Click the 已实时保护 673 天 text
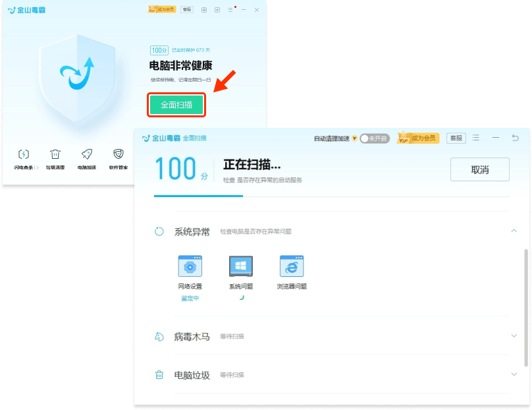Image resolution: width=532 pixels, height=410 pixels. [x=191, y=50]
